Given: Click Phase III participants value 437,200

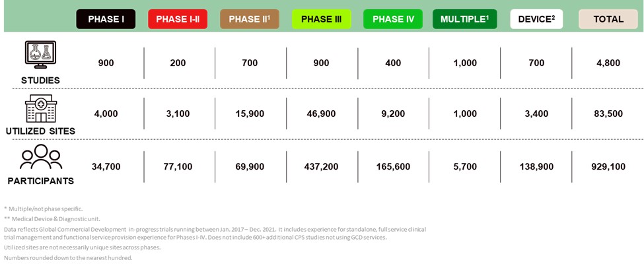Looking at the screenshot, I should pyautogui.click(x=321, y=167).
